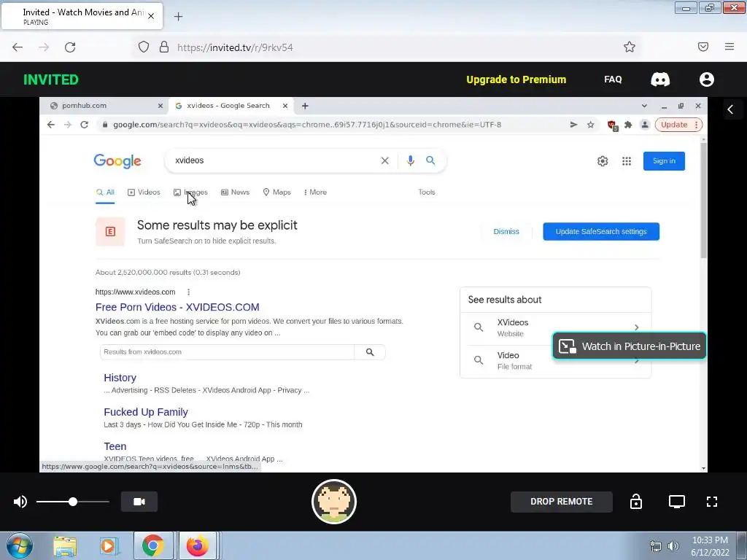747x560 pixels.
Task: Collapse the side panel with chevron arrow
Action: pos(730,109)
